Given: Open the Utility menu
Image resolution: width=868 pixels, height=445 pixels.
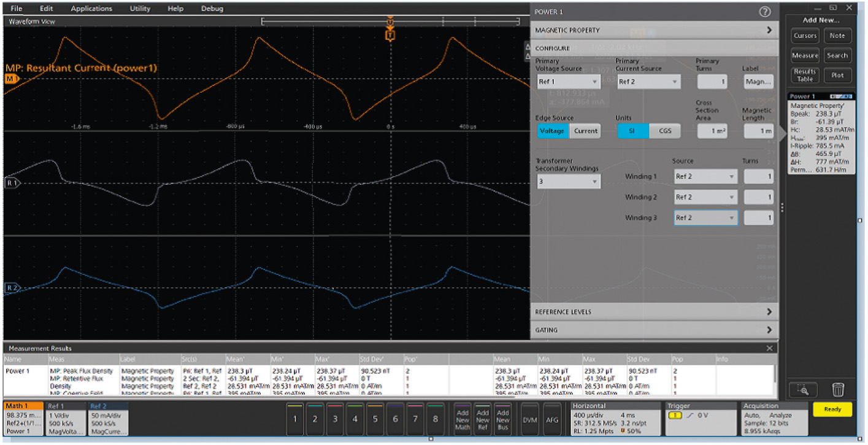Looking at the screenshot, I should click(140, 9).
